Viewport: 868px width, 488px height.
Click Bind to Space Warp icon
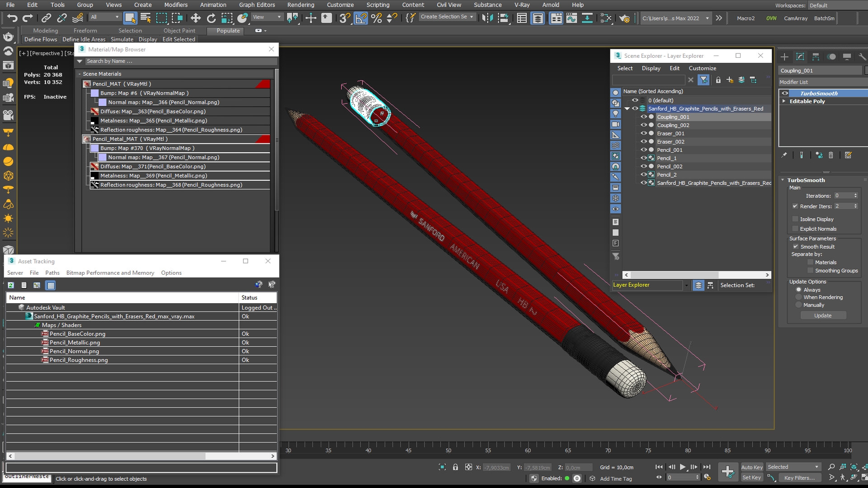click(78, 18)
